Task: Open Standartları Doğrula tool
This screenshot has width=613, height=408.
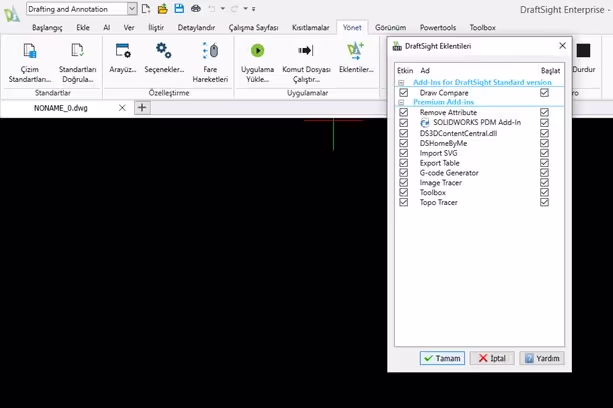Action: pos(77,63)
